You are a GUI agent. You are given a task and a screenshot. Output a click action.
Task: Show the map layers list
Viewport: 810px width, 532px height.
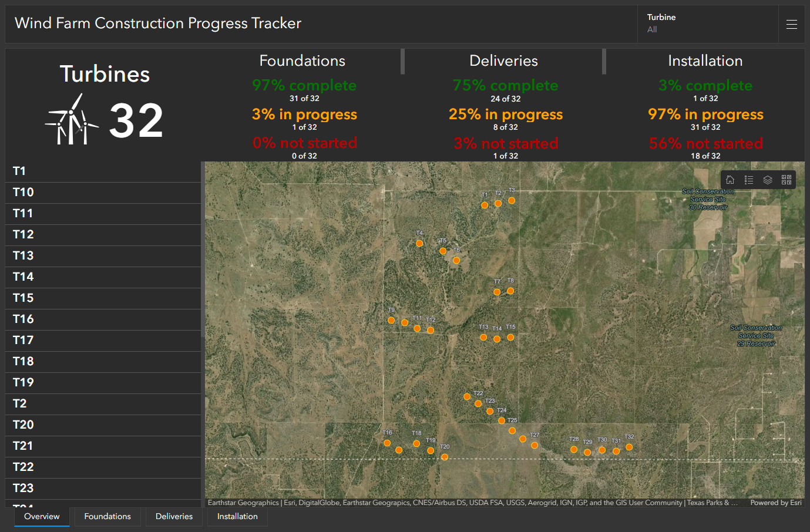(x=768, y=180)
